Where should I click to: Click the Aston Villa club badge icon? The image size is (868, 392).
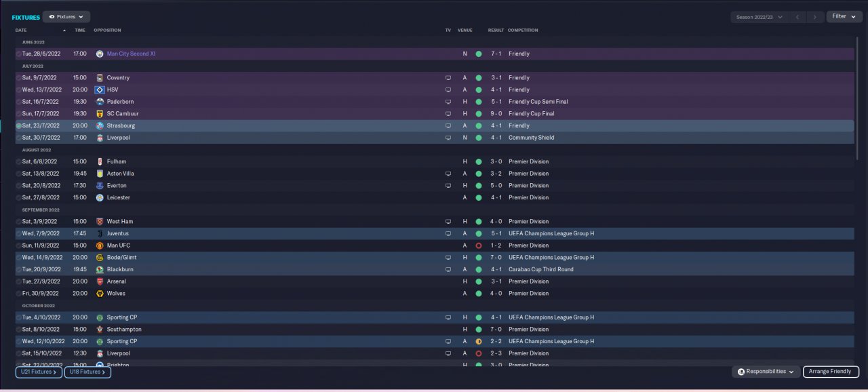click(x=100, y=174)
